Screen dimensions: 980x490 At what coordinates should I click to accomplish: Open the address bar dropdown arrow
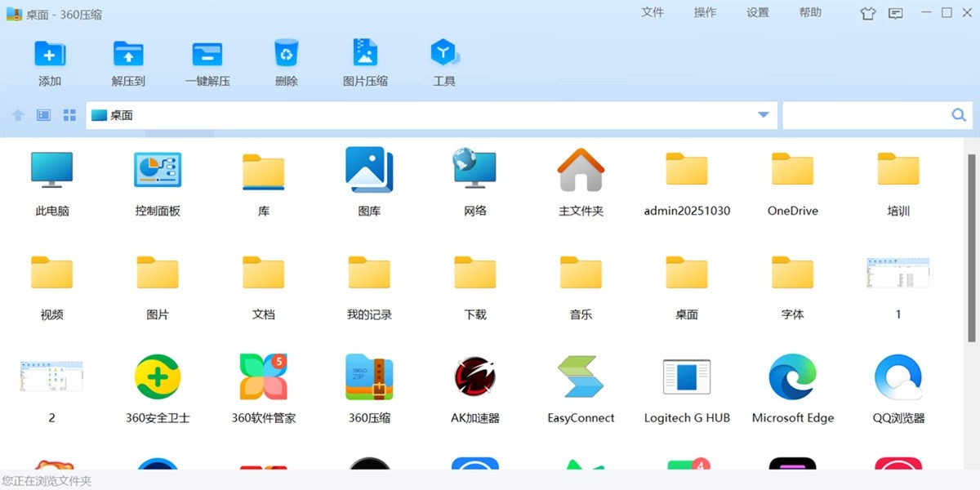(763, 114)
